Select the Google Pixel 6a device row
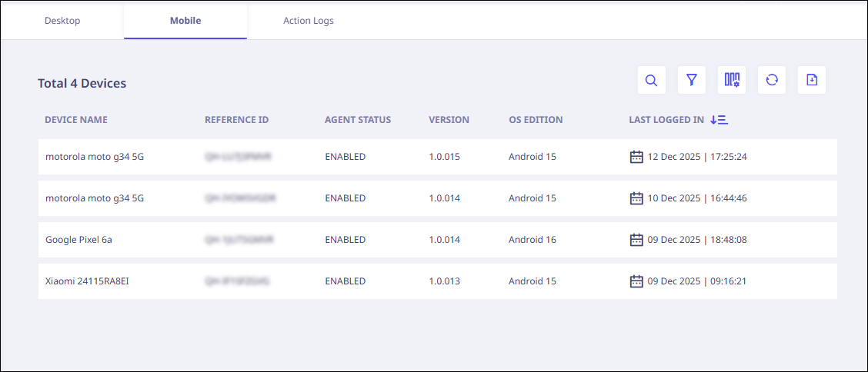The image size is (868, 372). click(78, 240)
